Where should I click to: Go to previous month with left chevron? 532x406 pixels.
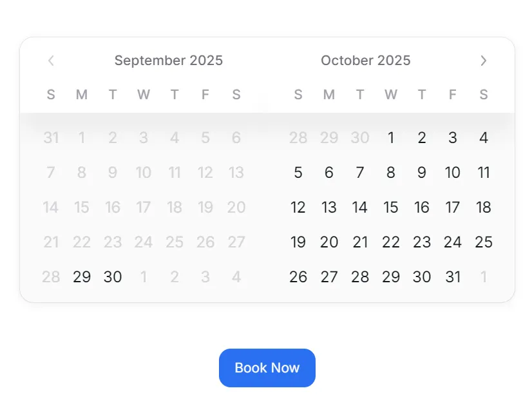(51, 61)
